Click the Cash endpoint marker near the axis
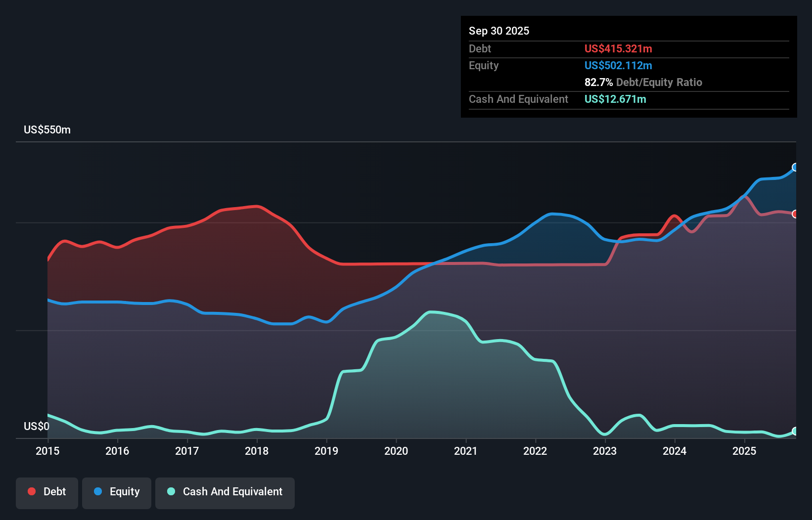Image resolution: width=812 pixels, height=520 pixels. pos(795,432)
